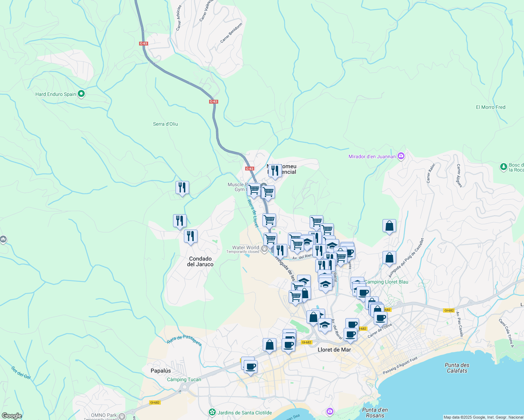This screenshot has height=420, width=524.
Task: Select shopping bag pin left of Carrer Xaloc
Action: 389,226
